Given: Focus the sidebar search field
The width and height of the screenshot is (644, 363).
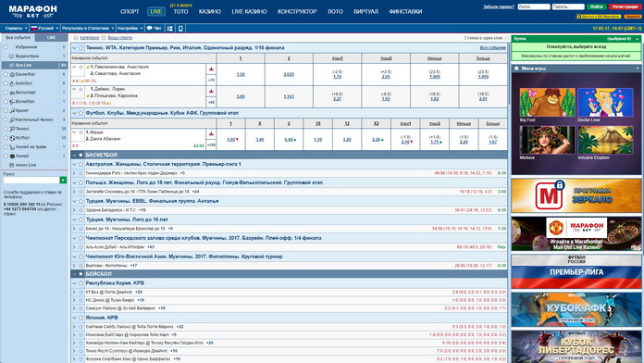Looking at the screenshot, I should click(31, 180).
